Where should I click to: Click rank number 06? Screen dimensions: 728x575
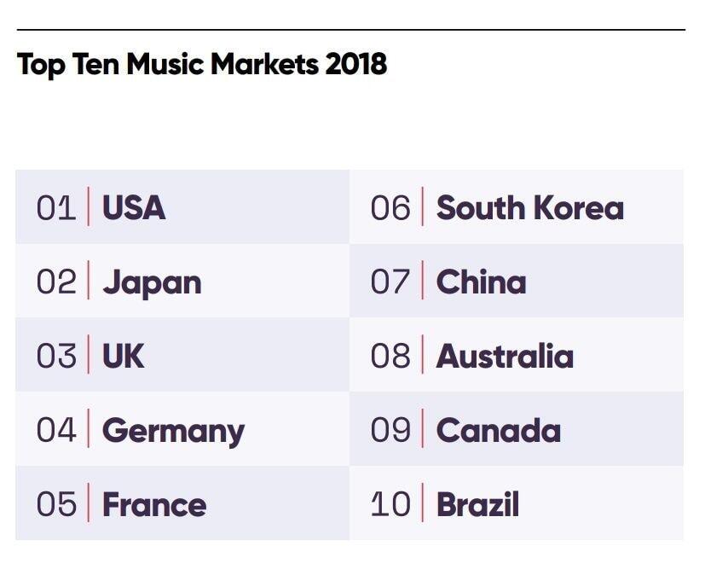point(390,207)
